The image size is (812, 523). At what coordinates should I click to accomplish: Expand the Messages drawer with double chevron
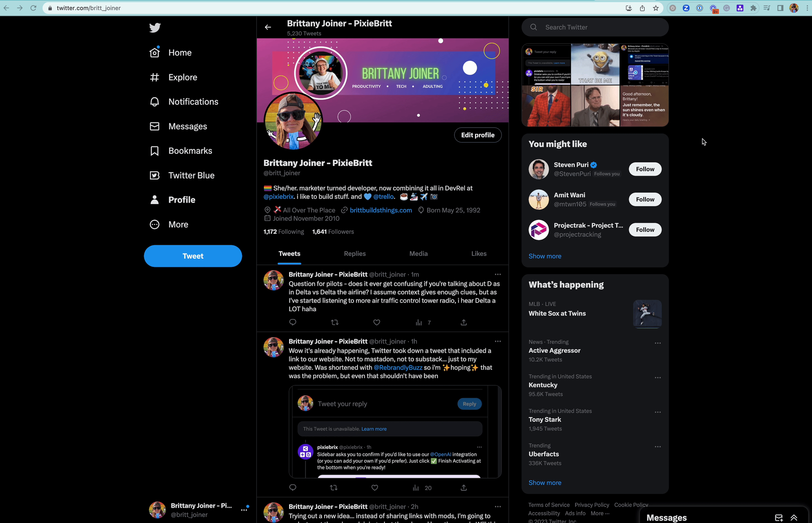(x=794, y=518)
